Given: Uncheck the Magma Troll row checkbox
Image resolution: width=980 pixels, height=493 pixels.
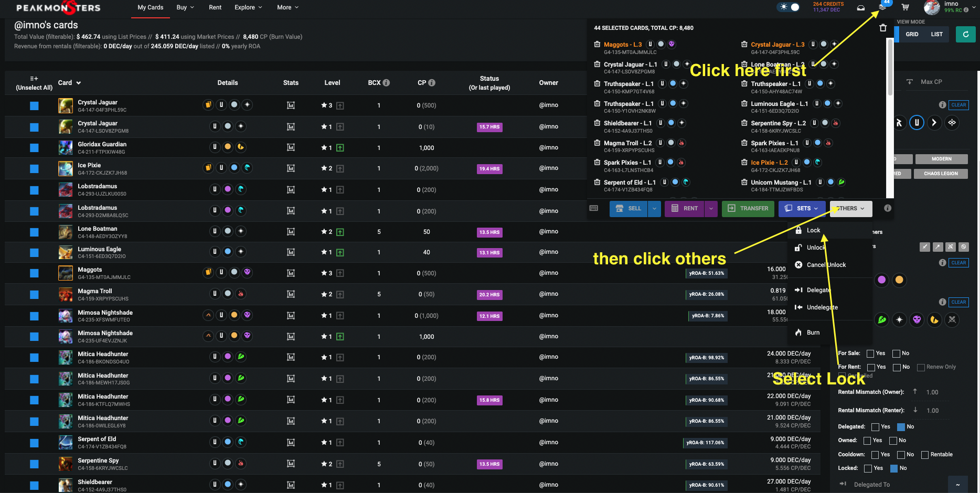Looking at the screenshot, I should pos(34,295).
